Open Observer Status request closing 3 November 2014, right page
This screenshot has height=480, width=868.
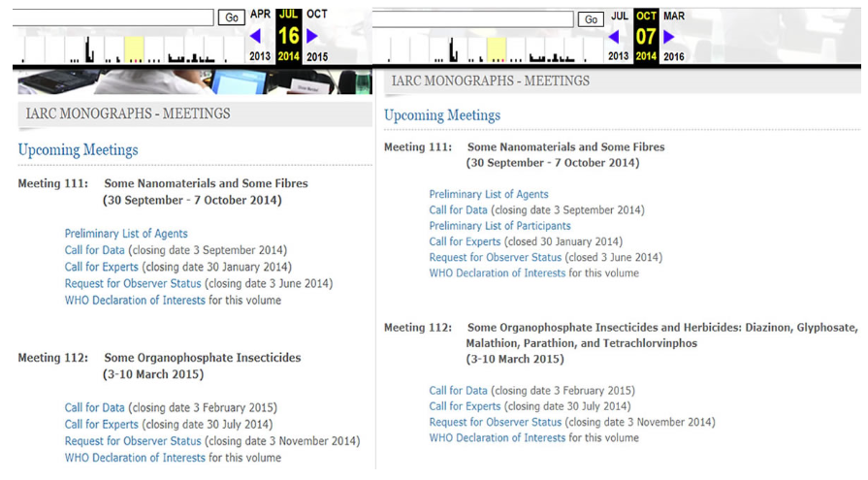496,423
